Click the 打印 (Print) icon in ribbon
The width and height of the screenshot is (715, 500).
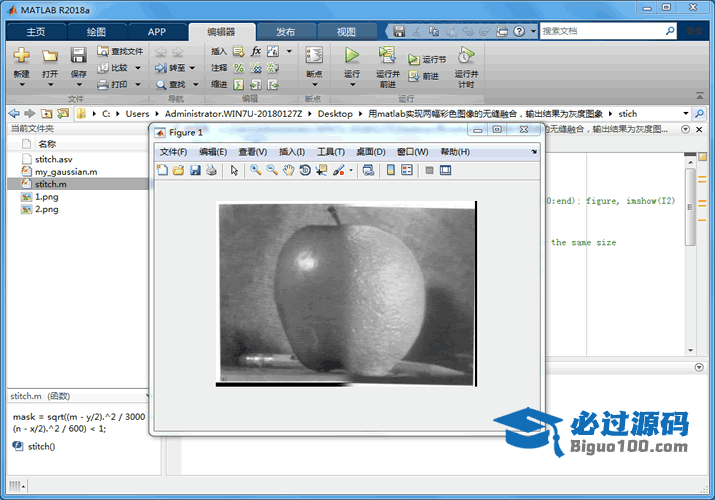point(103,84)
